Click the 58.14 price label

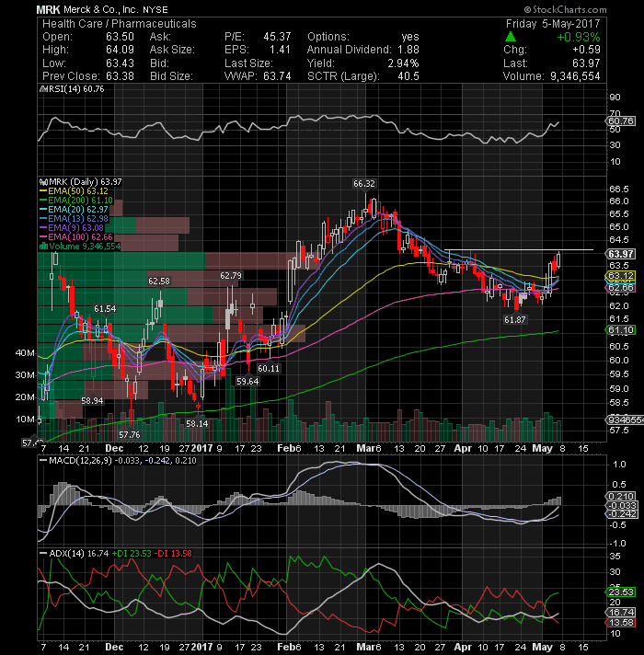click(x=197, y=424)
